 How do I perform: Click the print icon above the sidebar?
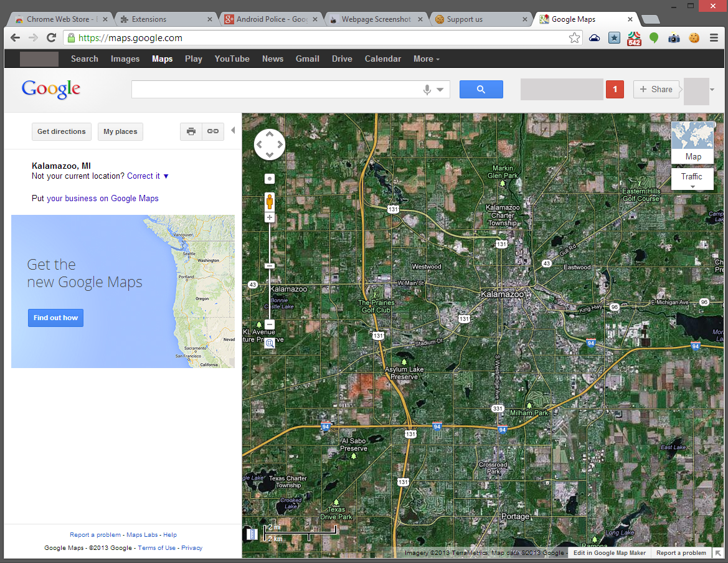click(x=191, y=131)
